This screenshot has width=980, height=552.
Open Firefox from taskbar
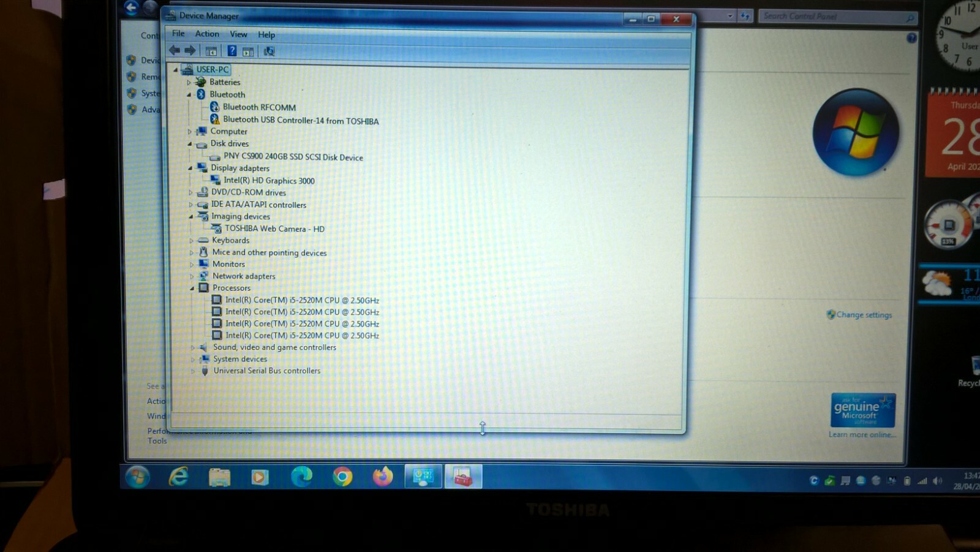(x=383, y=477)
